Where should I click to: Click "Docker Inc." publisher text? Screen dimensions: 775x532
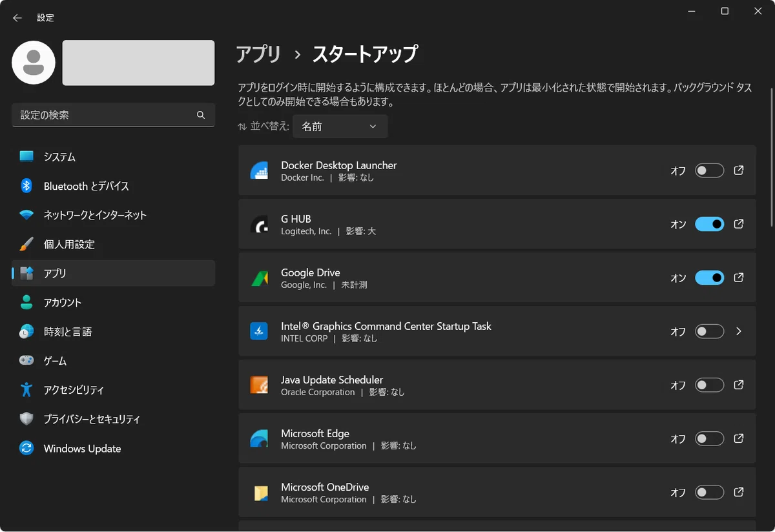302,178
